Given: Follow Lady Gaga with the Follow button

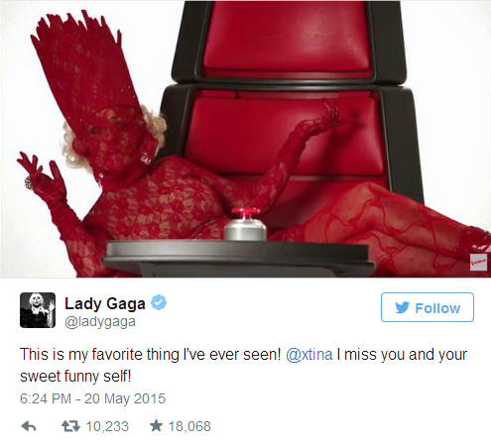Looking at the screenshot, I should tap(428, 307).
